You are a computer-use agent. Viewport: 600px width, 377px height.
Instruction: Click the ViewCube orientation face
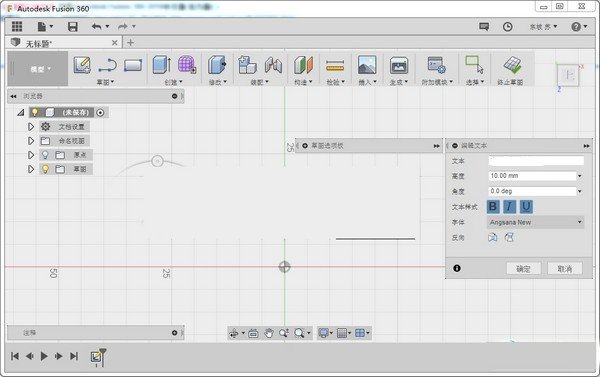pos(568,75)
